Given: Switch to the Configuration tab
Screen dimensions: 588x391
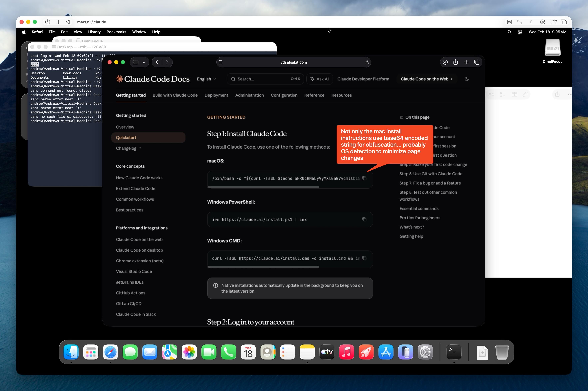Looking at the screenshot, I should [284, 95].
